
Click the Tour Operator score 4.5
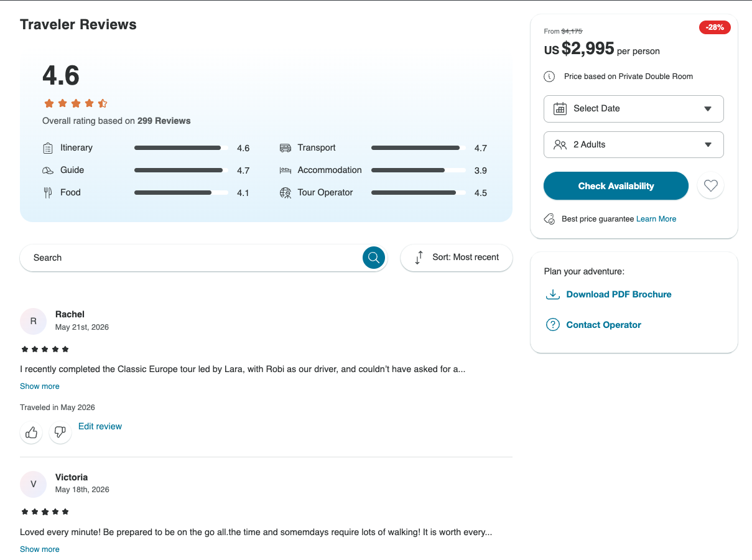tap(480, 193)
